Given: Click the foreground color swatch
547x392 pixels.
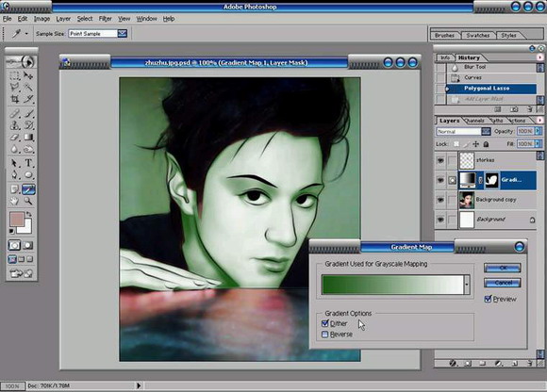Looking at the screenshot, I should click(16, 220).
